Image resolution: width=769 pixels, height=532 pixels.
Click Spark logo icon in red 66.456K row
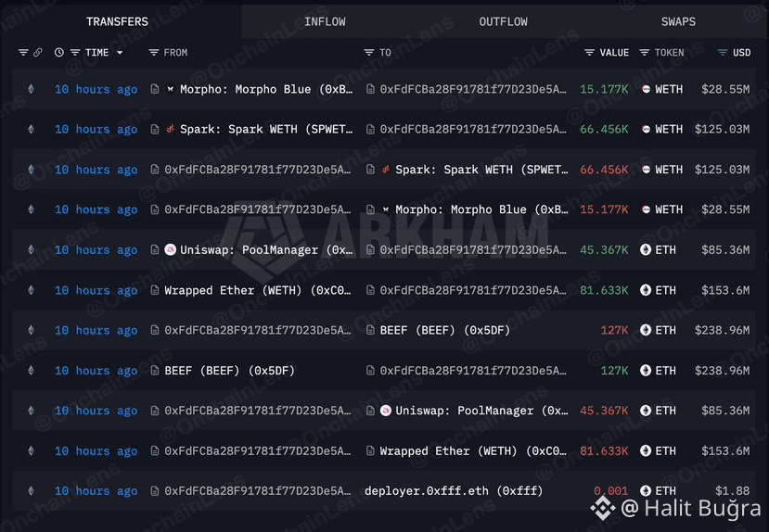coord(386,170)
